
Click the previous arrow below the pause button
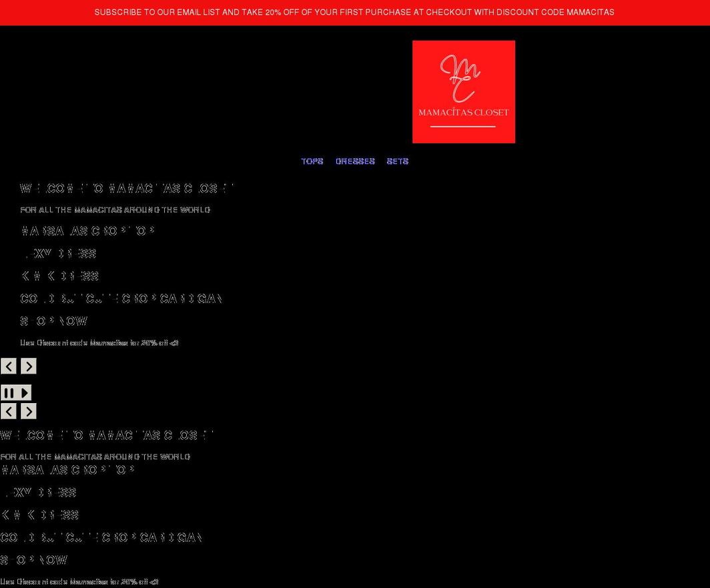click(9, 411)
